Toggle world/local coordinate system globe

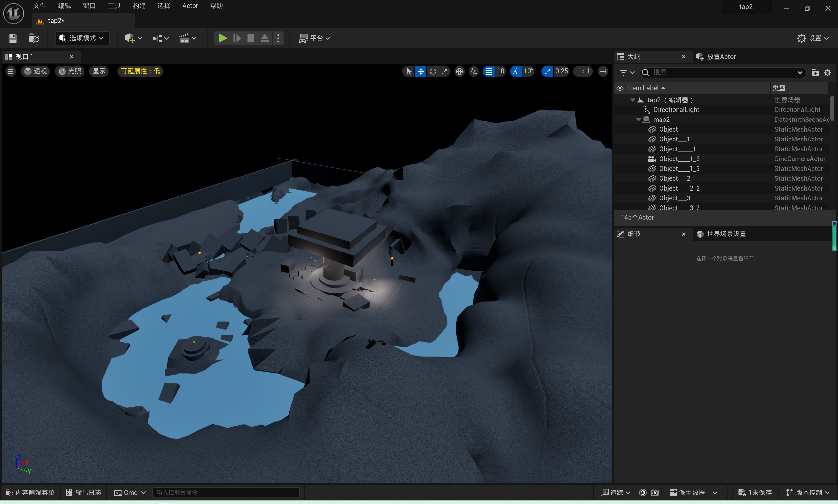pos(459,71)
